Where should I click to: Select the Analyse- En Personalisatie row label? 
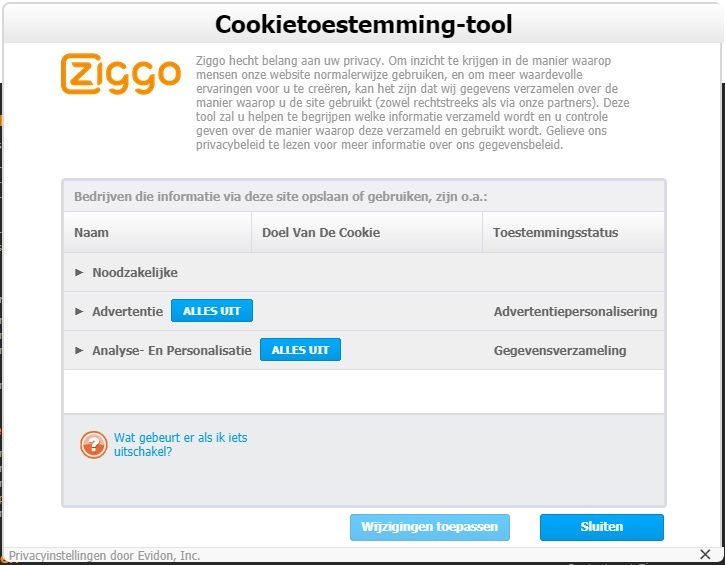172,350
